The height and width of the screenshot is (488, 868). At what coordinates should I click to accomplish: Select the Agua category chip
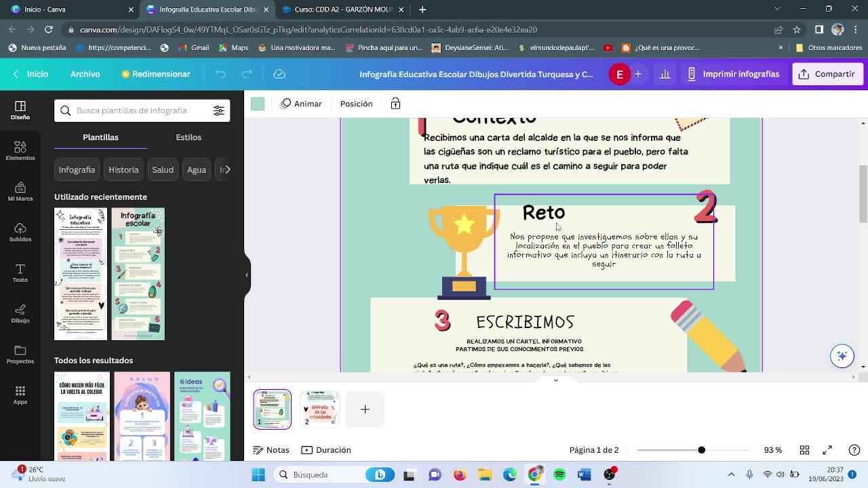(x=197, y=169)
